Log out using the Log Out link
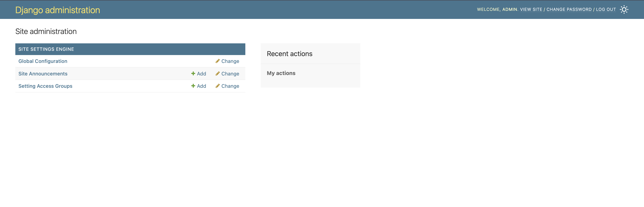644x207 pixels. (606, 10)
